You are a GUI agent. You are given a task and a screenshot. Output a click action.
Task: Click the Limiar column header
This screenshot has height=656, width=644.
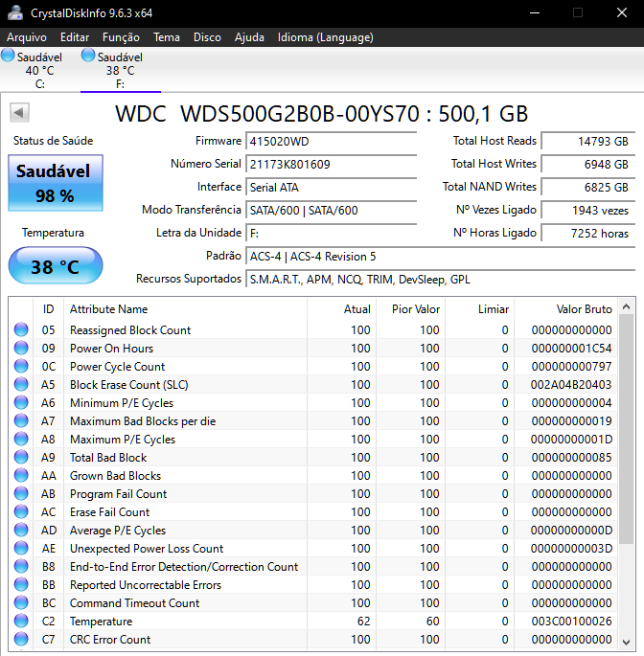[x=480, y=309]
